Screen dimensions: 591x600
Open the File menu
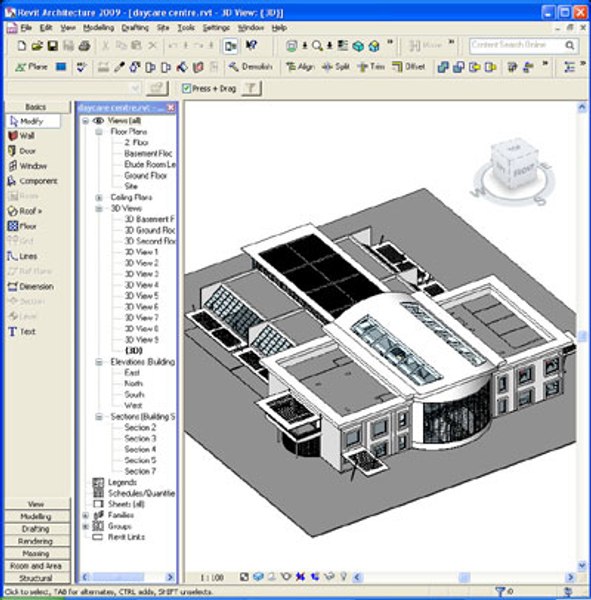tap(26, 28)
